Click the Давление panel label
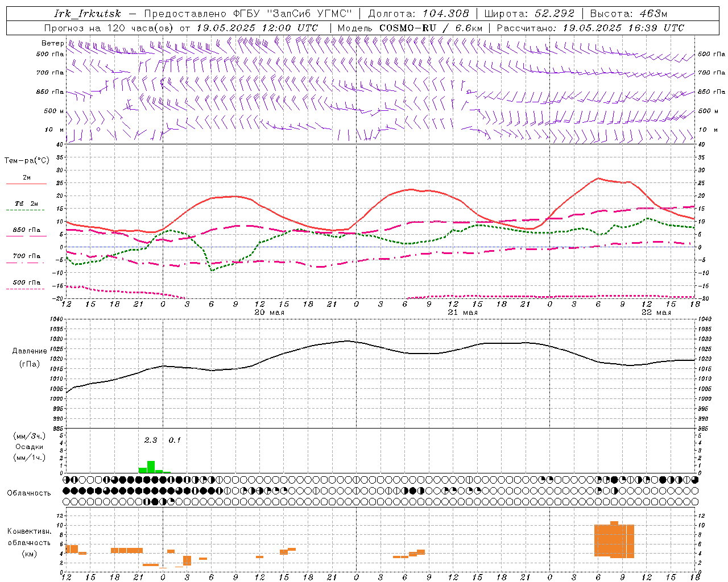Viewport: 728px width, 582px height. (x=30, y=351)
